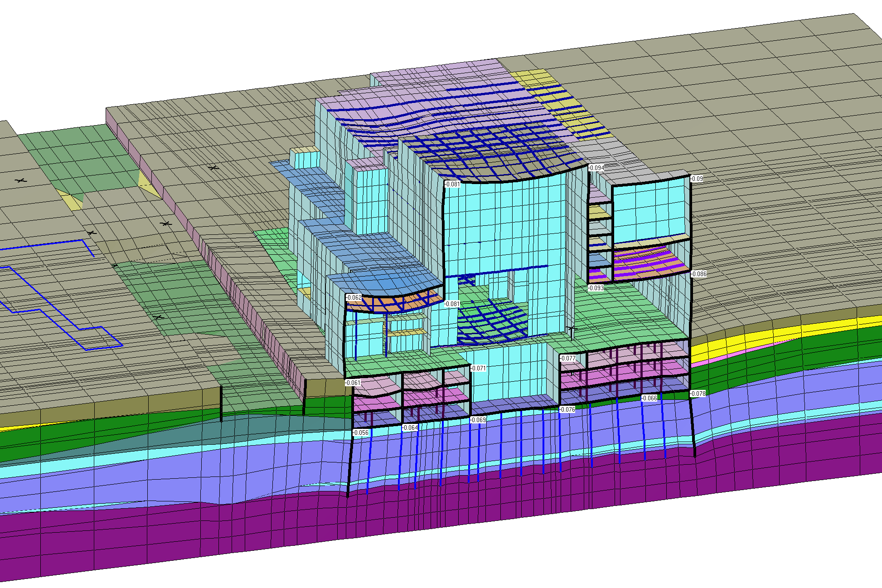Pick the -0.056 value label
The height and width of the screenshot is (588, 882).
coord(361,432)
